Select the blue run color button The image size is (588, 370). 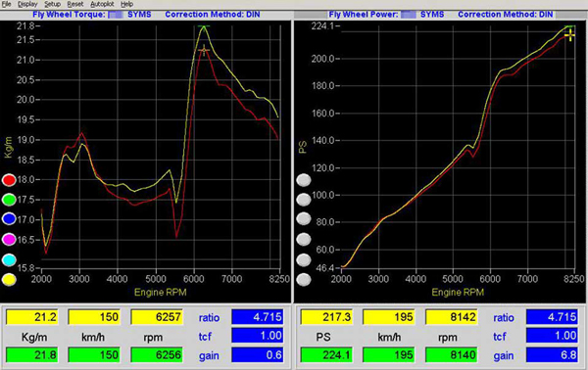point(9,219)
